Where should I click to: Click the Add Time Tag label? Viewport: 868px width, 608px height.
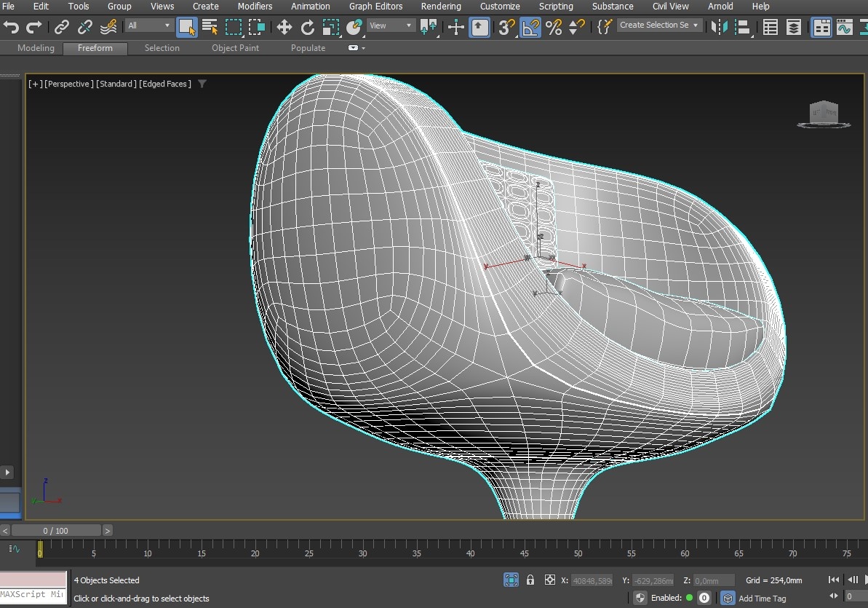tap(762, 599)
